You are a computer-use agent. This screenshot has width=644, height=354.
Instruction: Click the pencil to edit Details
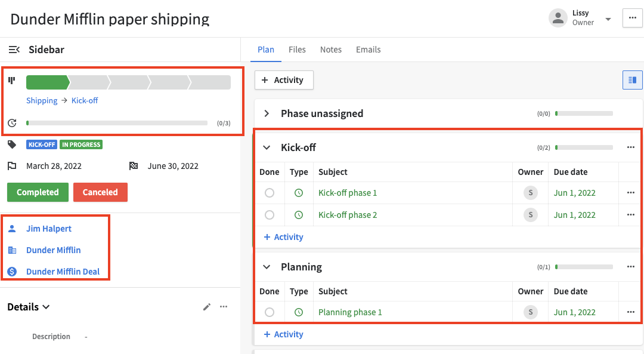207,306
